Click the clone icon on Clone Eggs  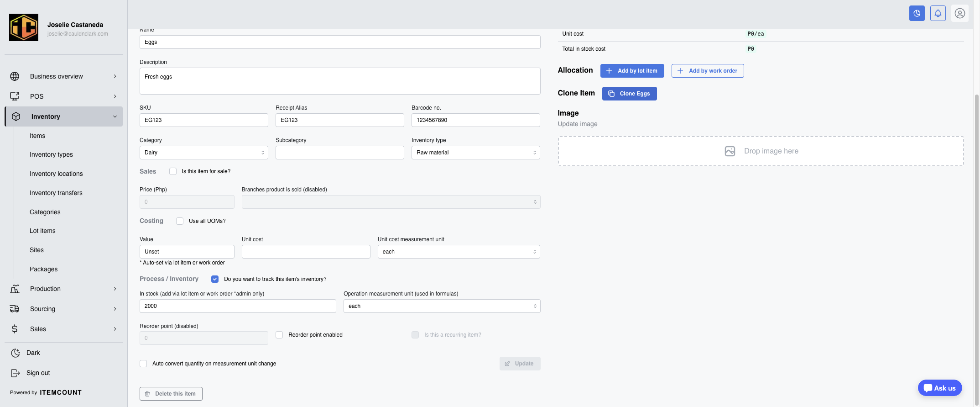coord(611,94)
